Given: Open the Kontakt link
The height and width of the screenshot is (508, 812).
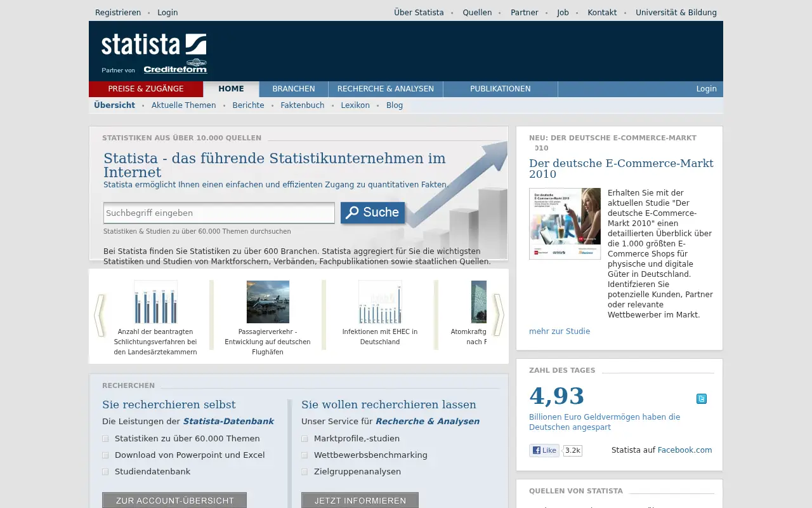Looking at the screenshot, I should click(x=602, y=13).
